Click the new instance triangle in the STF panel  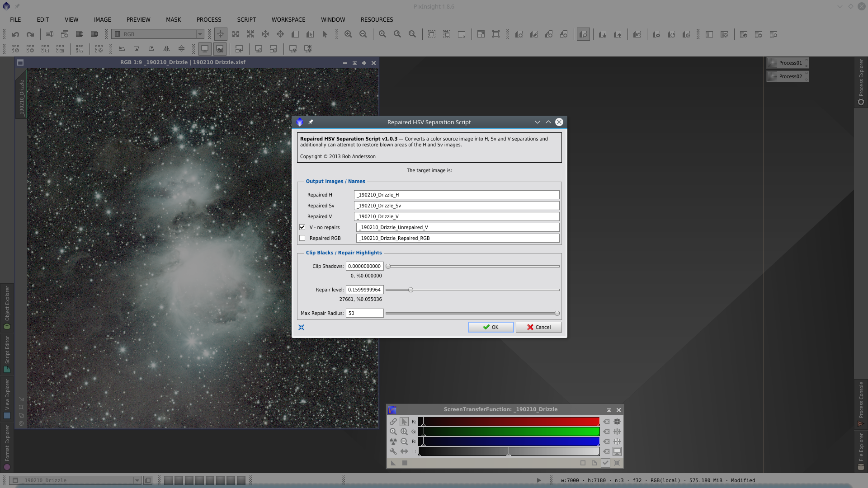point(393,463)
